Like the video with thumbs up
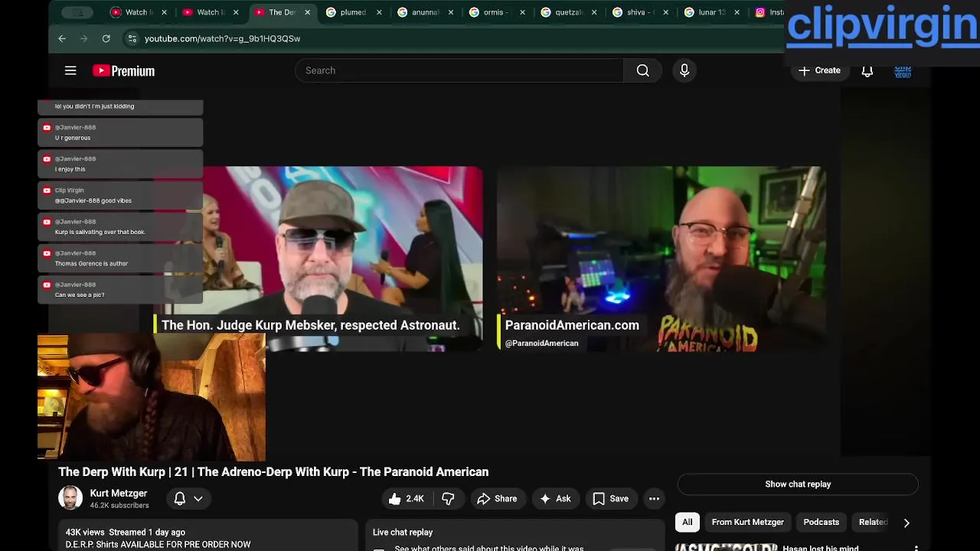 pos(406,499)
